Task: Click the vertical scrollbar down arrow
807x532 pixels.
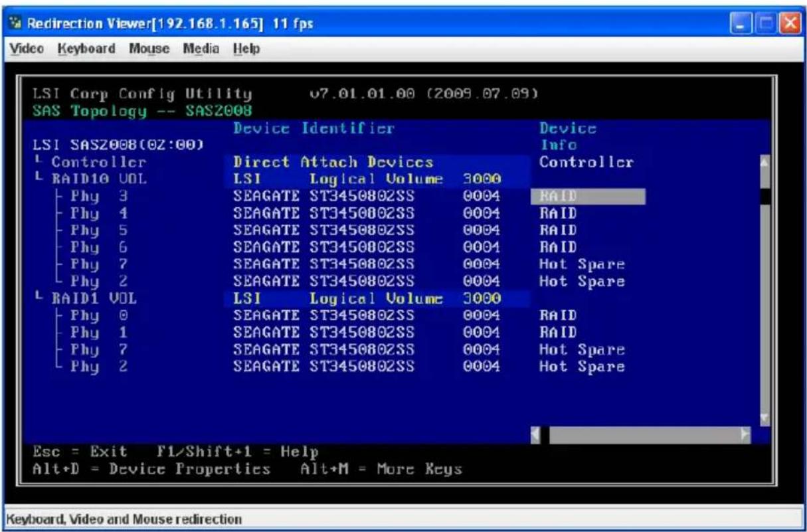Action: [x=763, y=418]
